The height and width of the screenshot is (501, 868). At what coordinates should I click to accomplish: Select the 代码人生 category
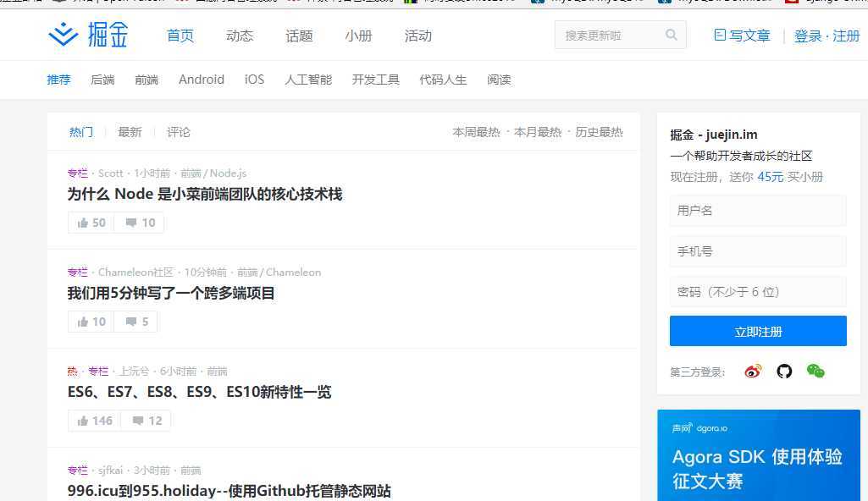tap(444, 80)
